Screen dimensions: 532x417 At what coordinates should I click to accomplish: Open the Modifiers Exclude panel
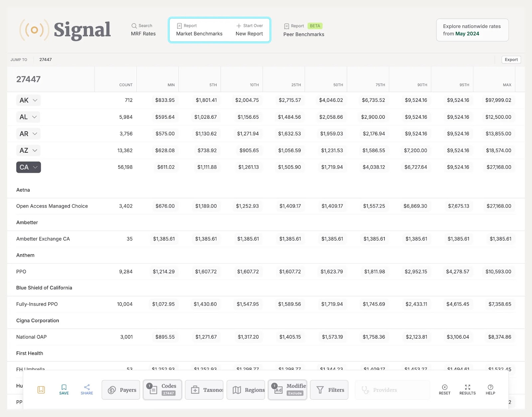(x=288, y=390)
